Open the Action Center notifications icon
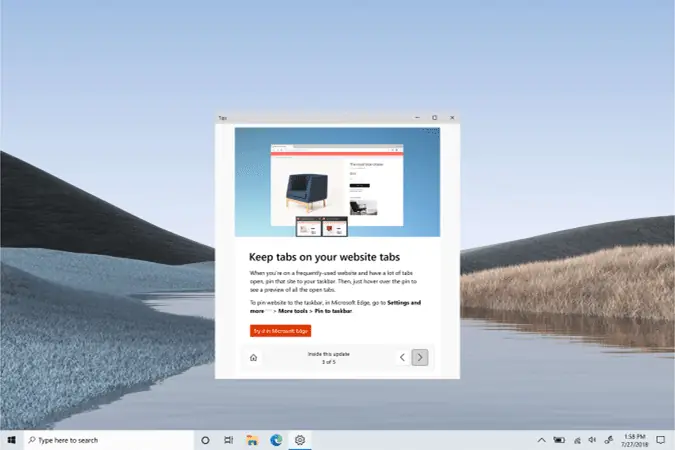Screen dimensions: 675x450 pyautogui.click(x=660, y=440)
